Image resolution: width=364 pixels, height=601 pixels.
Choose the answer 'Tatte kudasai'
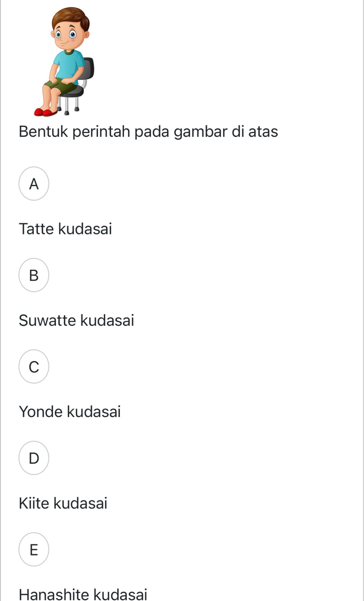pyautogui.click(x=65, y=229)
